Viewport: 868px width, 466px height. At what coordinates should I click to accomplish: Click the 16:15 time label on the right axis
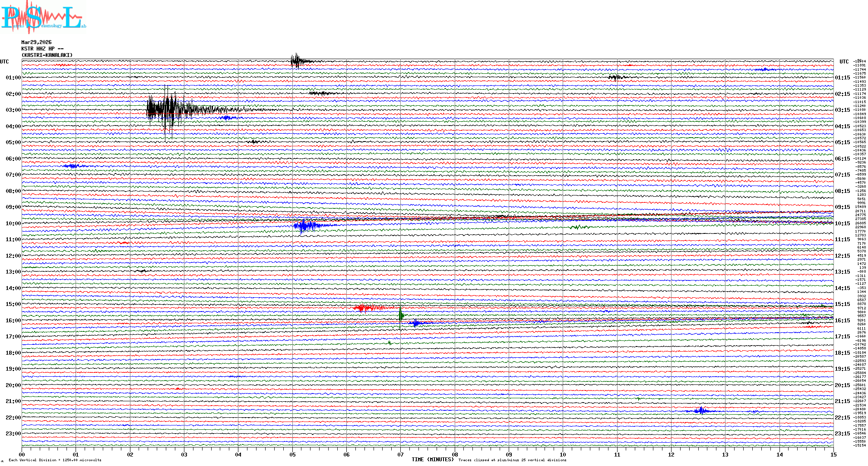point(842,321)
